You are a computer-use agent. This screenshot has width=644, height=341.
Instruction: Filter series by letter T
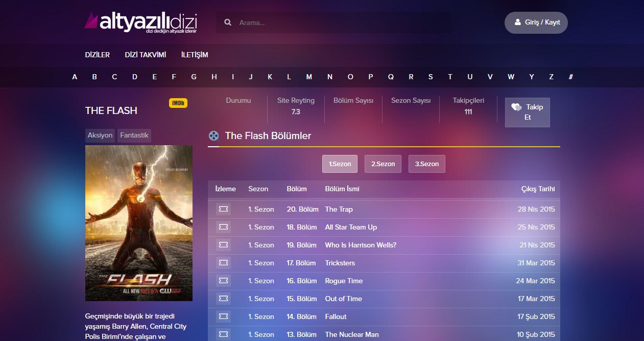450,77
